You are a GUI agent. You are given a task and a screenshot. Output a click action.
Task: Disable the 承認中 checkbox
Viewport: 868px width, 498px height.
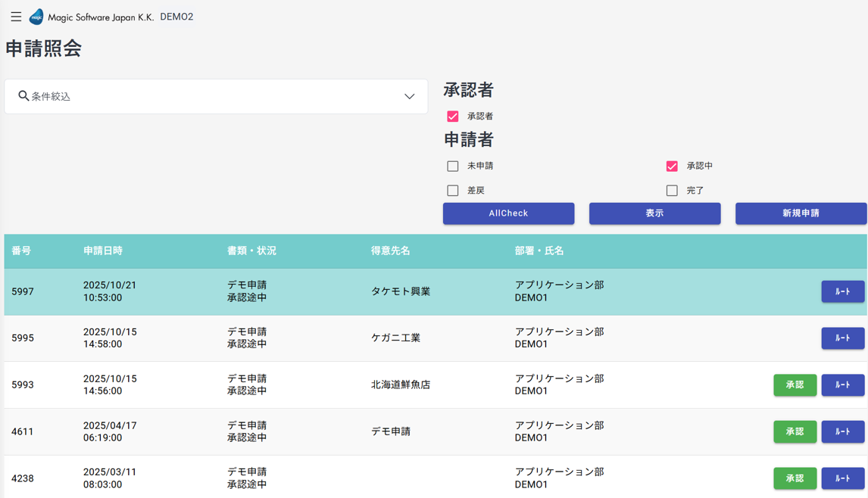tap(672, 166)
